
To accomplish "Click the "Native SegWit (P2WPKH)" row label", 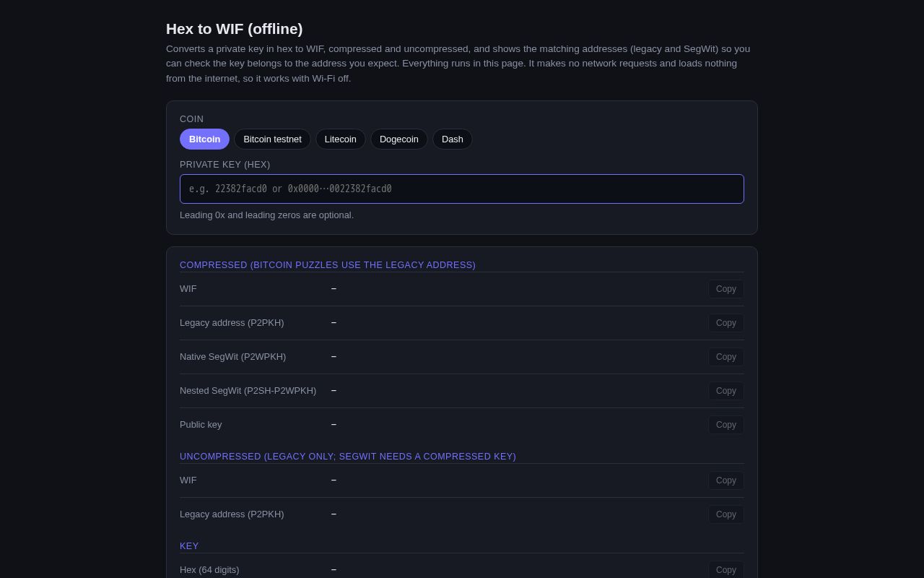I will pyautogui.click(x=232, y=357).
